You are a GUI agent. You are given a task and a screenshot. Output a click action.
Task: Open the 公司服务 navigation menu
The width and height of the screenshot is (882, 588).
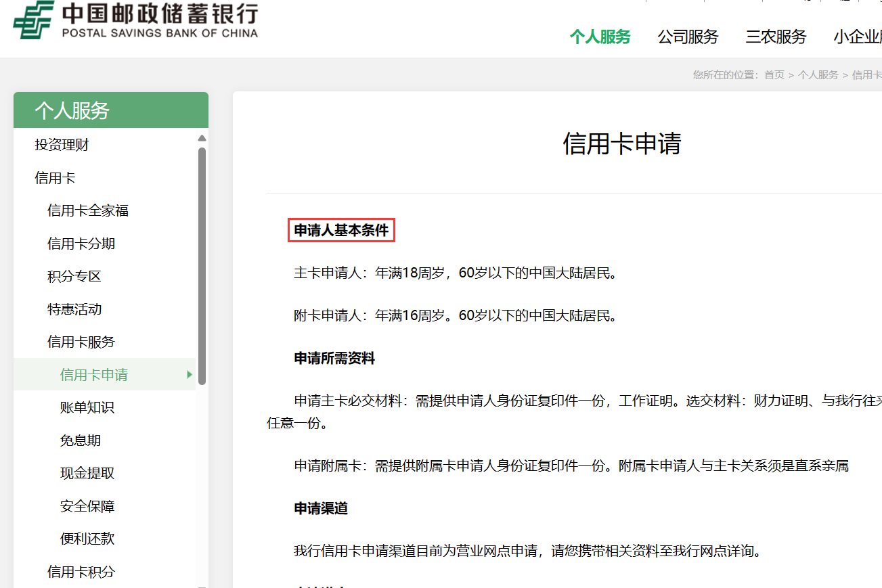pyautogui.click(x=687, y=37)
